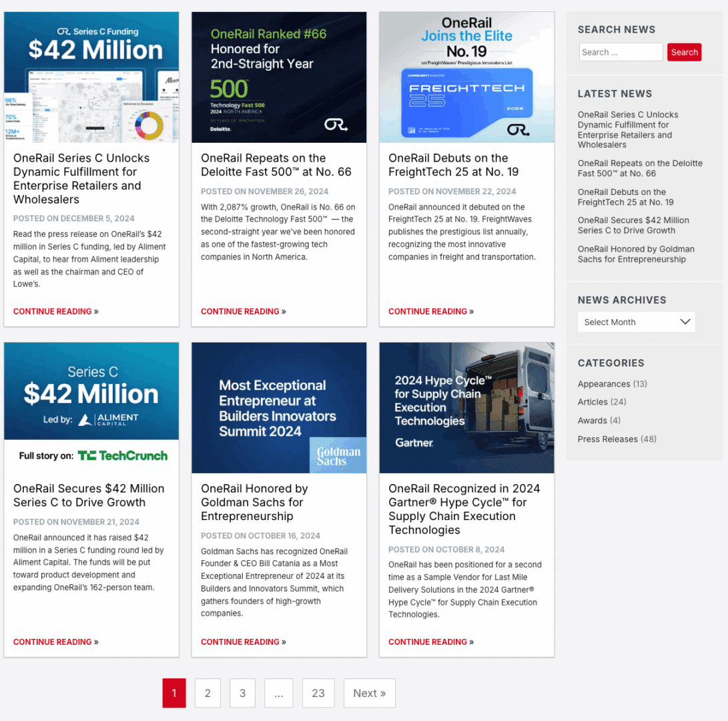Go to page 3 of news
Viewport: 728px width, 721px height.
242,693
